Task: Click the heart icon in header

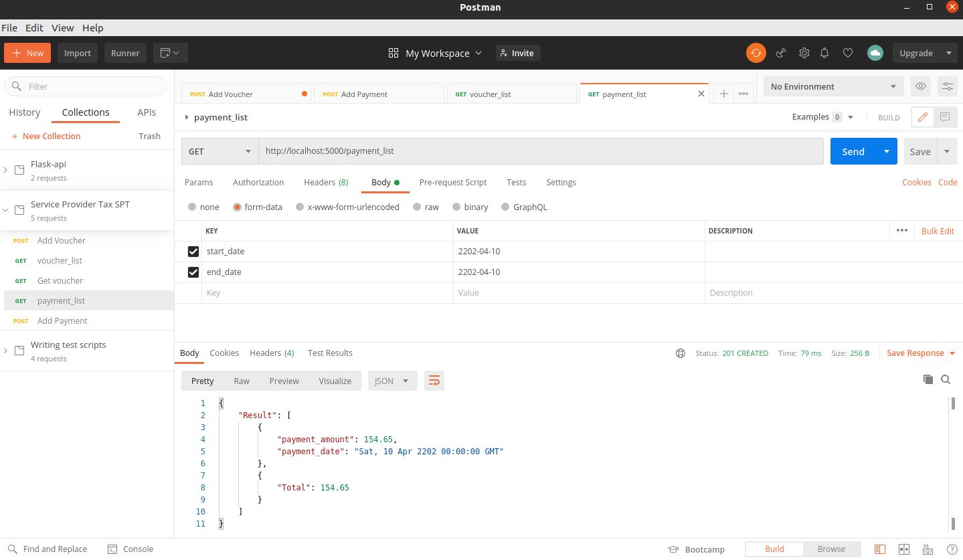Action: 848,53
